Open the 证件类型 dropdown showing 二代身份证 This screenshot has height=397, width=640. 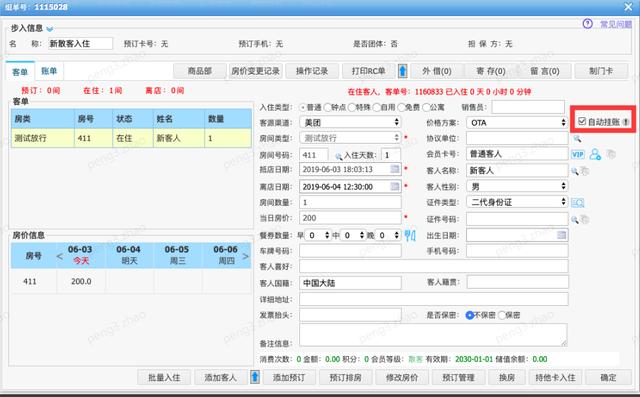pyautogui.click(x=517, y=202)
